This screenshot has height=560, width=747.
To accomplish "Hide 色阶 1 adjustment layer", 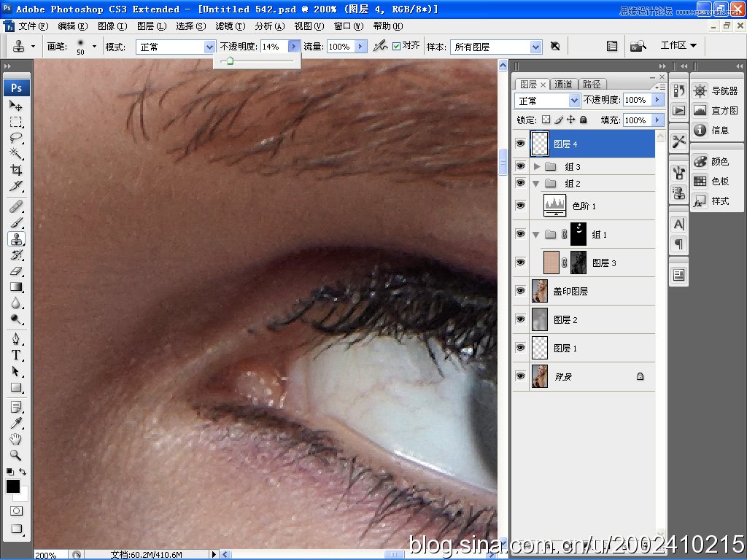I will [x=520, y=205].
